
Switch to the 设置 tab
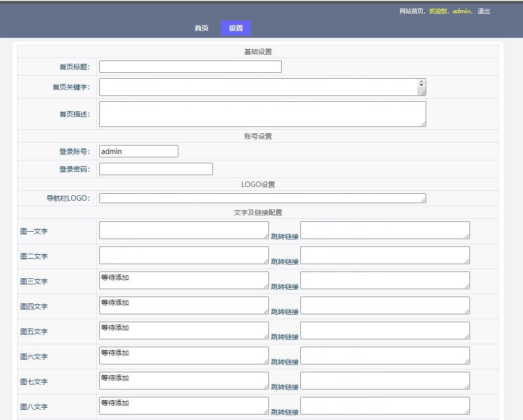(x=236, y=29)
